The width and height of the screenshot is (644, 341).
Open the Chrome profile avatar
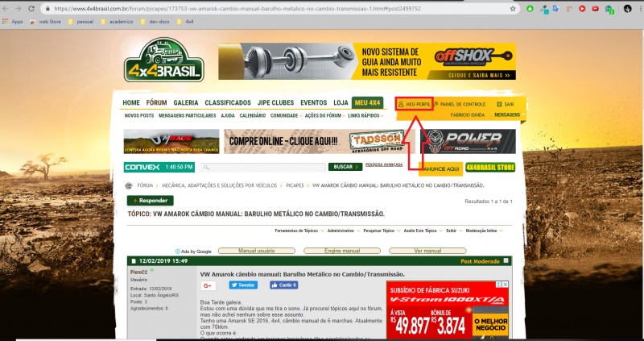pos(627,8)
